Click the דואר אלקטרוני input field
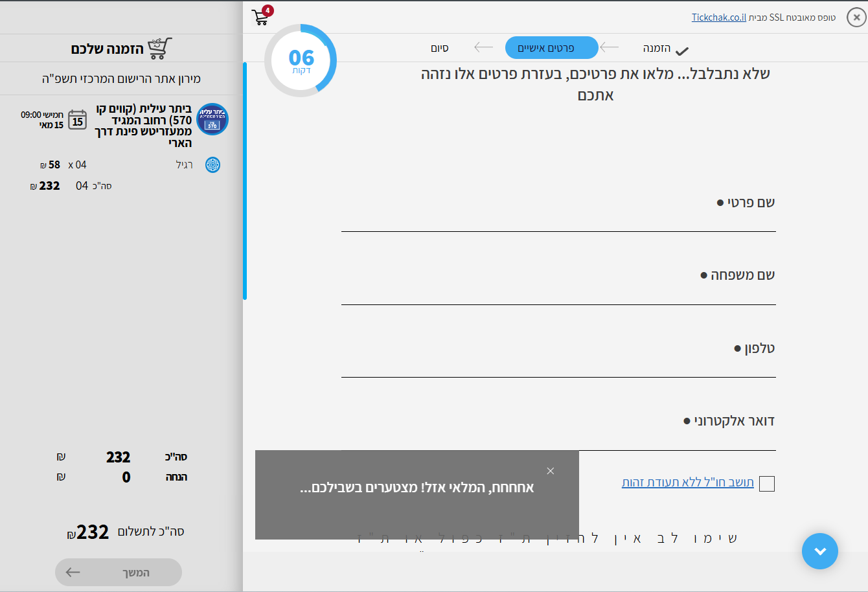 [558, 440]
